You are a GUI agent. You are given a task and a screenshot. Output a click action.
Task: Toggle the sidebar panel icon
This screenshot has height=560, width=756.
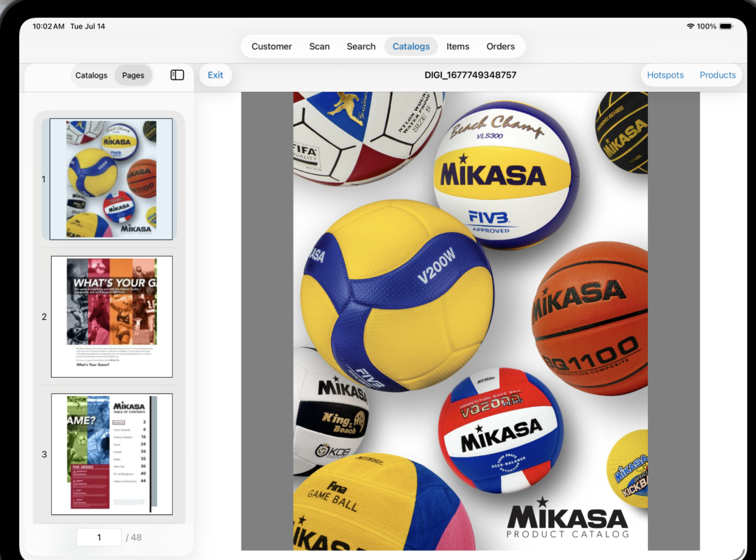[177, 75]
